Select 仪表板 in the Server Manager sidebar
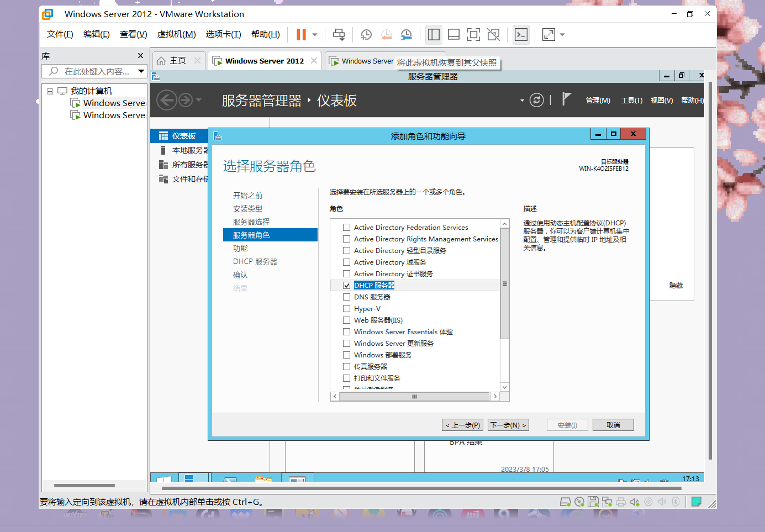This screenshot has height=532, width=765. tap(179, 136)
